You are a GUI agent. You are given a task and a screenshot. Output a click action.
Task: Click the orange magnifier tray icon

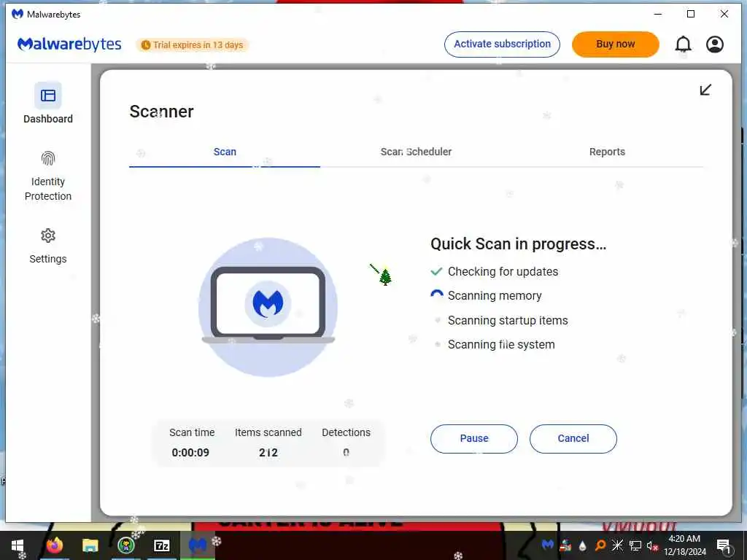(x=600, y=545)
